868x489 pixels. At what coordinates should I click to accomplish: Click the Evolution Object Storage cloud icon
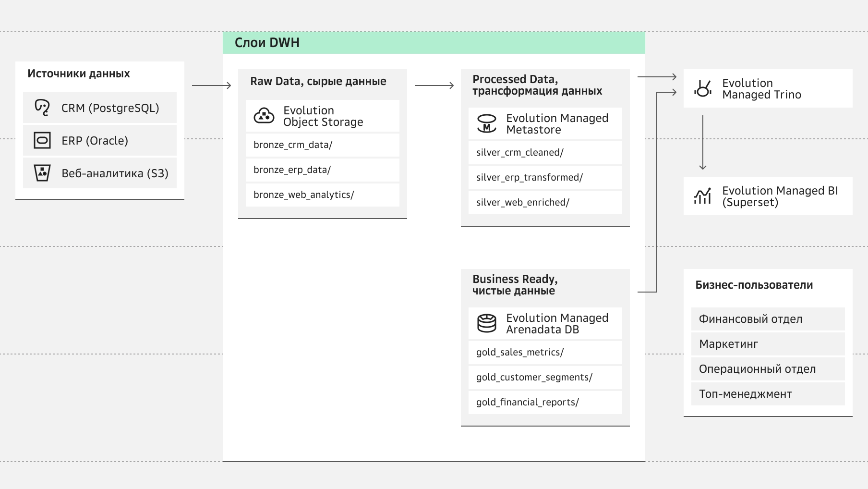coord(264,116)
